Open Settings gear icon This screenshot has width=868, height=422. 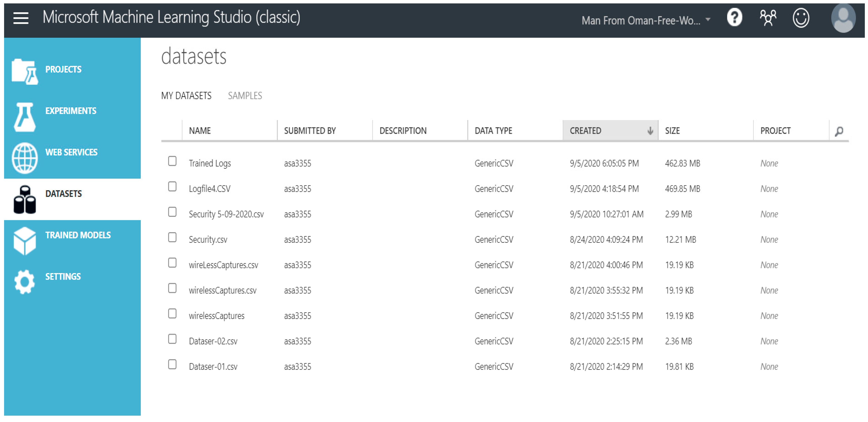[24, 282]
